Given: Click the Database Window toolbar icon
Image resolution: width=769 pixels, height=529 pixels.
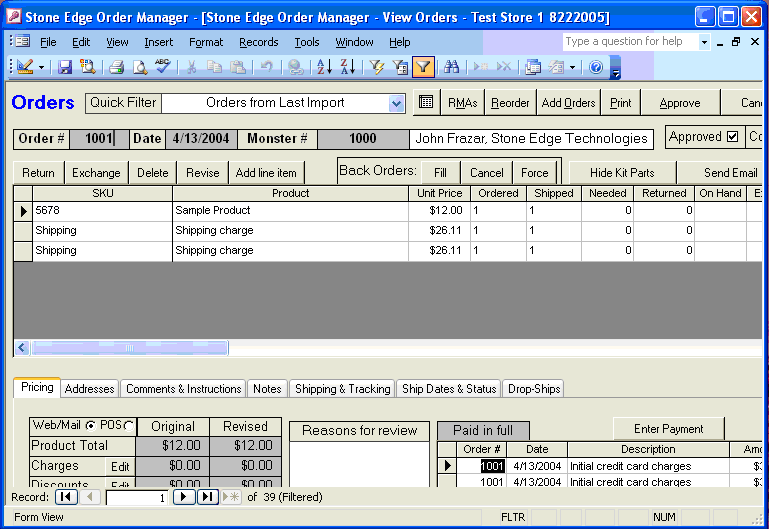Looking at the screenshot, I should coord(533,67).
